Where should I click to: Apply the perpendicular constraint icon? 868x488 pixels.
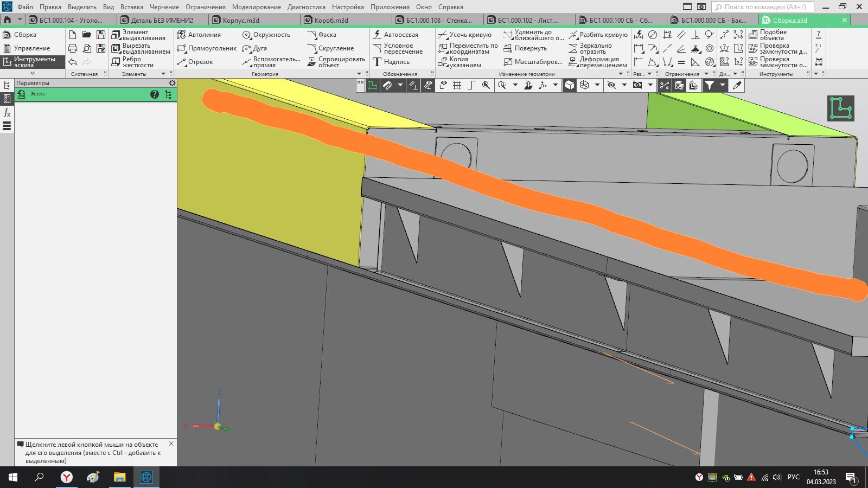[695, 35]
